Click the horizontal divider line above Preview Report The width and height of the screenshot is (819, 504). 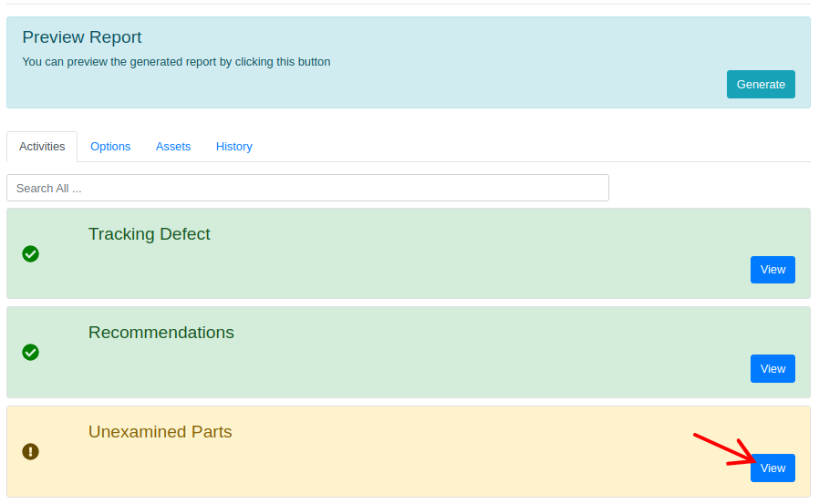pyautogui.click(x=409, y=5)
